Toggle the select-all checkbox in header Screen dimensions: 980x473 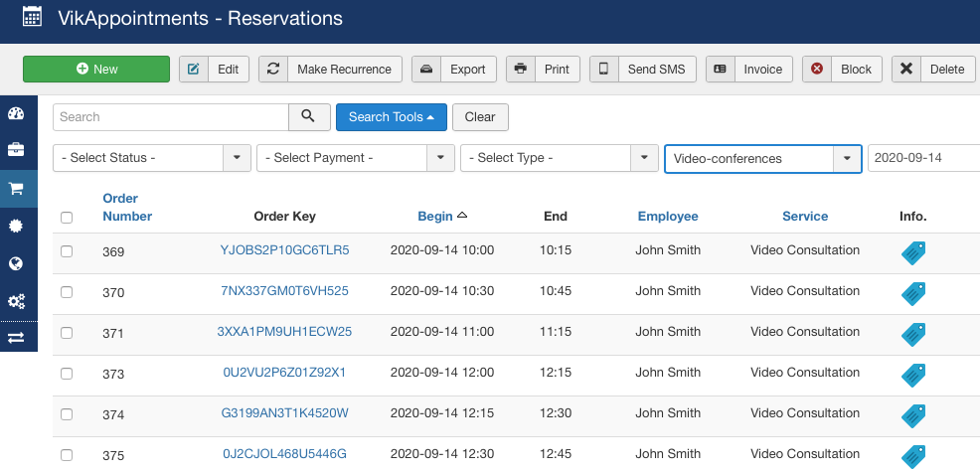[x=67, y=218]
